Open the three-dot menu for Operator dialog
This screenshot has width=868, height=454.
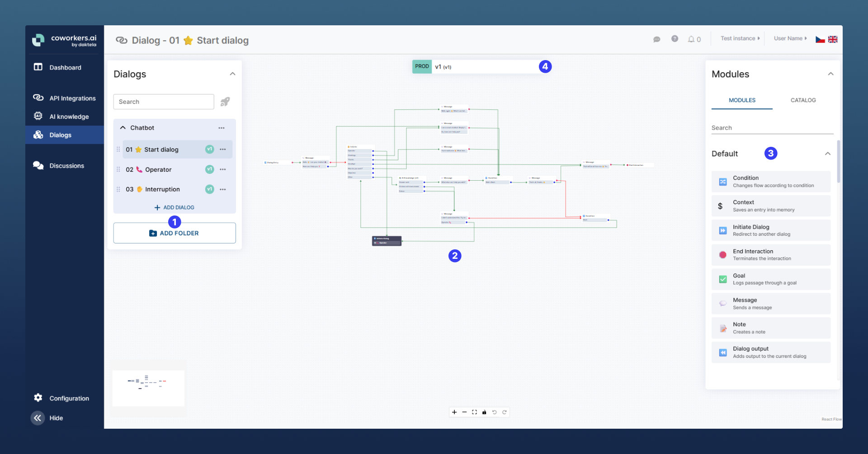pyautogui.click(x=223, y=169)
